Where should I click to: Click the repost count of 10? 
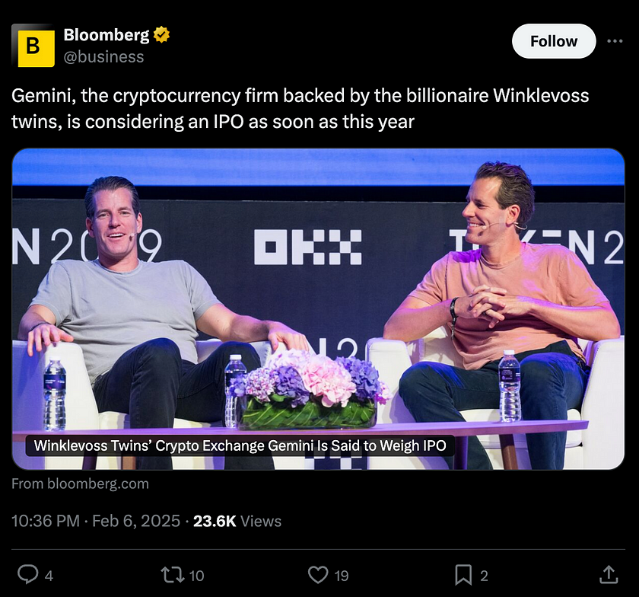196,575
